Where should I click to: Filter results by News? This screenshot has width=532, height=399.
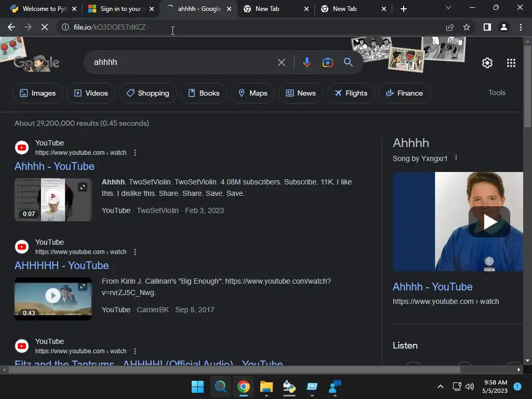[301, 93]
